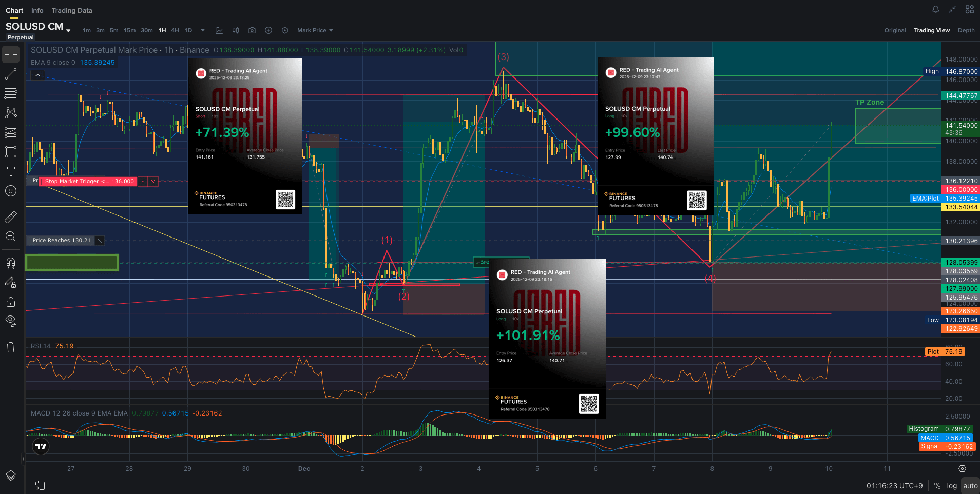Select the text annotation tool

(x=11, y=171)
